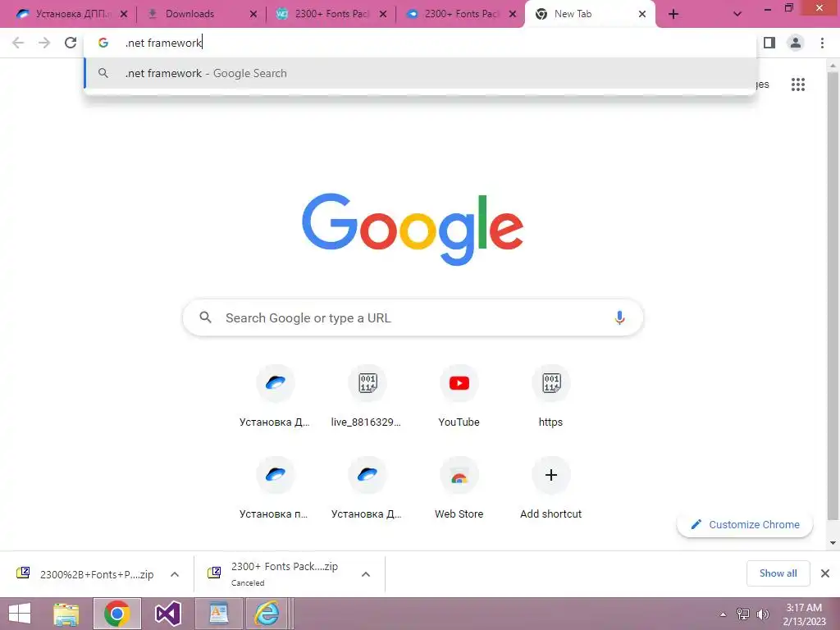Open Windows Start menu

20,614
